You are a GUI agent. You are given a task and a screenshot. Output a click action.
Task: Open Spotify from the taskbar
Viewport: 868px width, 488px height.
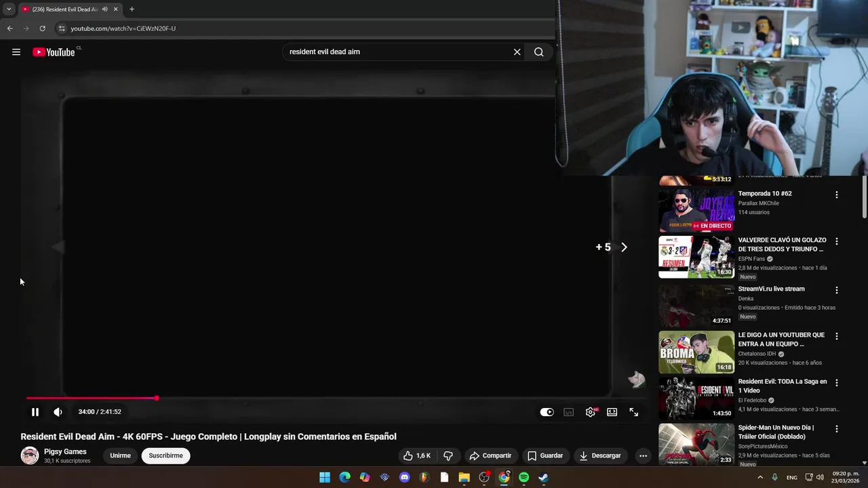click(x=524, y=477)
